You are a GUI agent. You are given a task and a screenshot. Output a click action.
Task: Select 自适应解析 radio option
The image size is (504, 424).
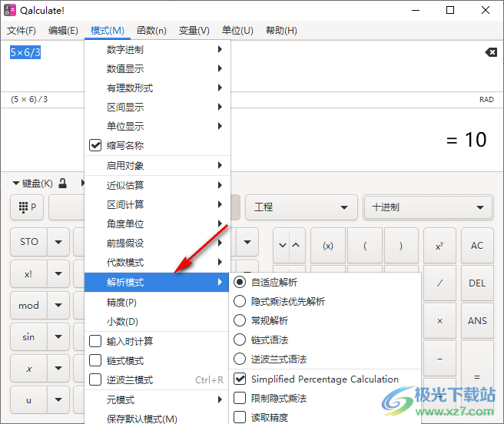click(x=240, y=282)
